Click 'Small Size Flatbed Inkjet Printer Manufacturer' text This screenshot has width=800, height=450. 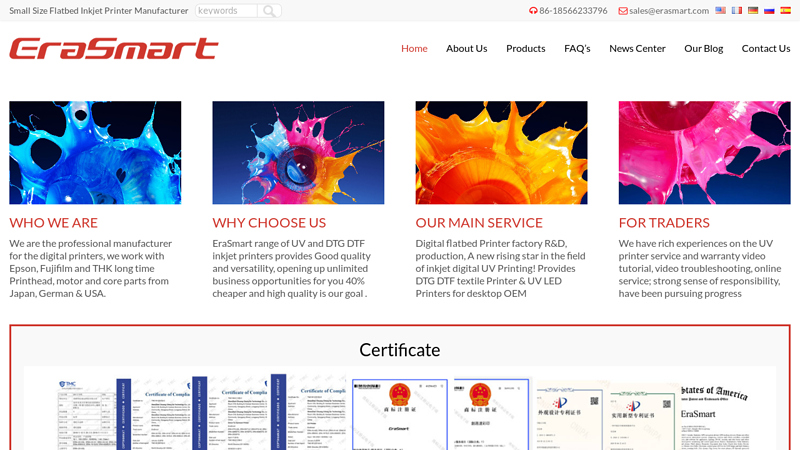(x=98, y=11)
